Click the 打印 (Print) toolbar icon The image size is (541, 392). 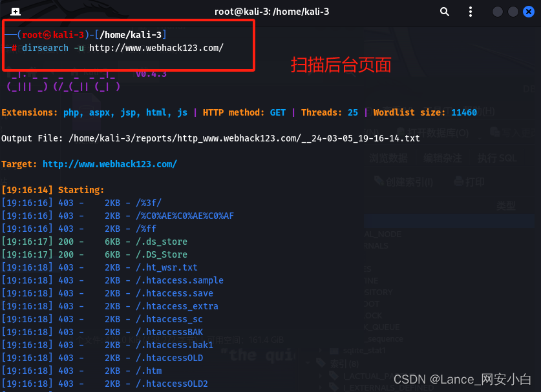(469, 181)
